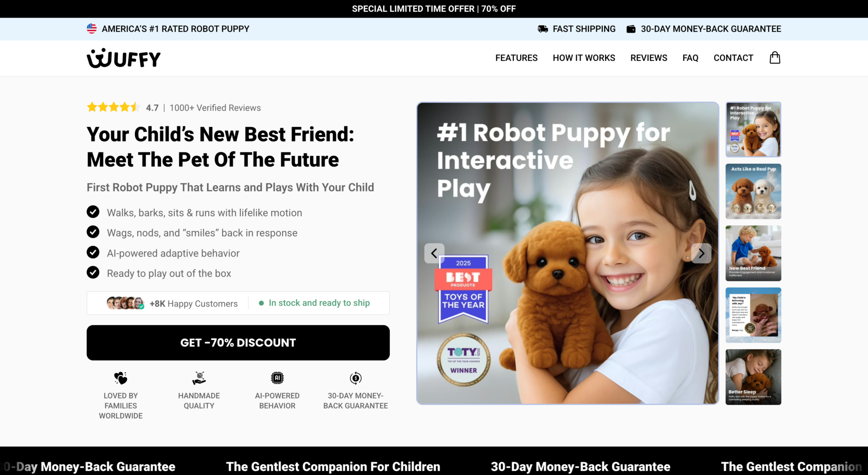The height and width of the screenshot is (475, 868).
Task: Go to How It Works section
Action: click(584, 58)
